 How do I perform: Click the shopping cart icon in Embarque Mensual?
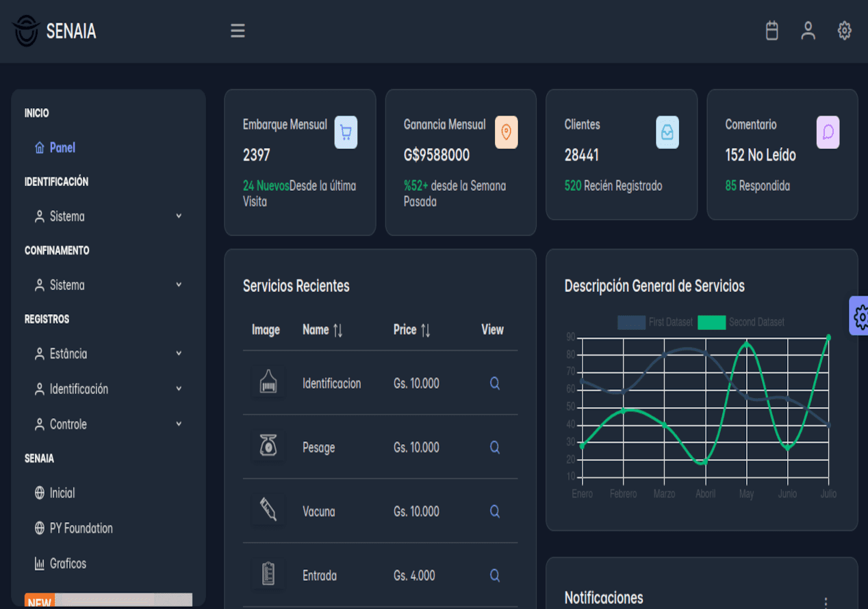click(x=346, y=132)
